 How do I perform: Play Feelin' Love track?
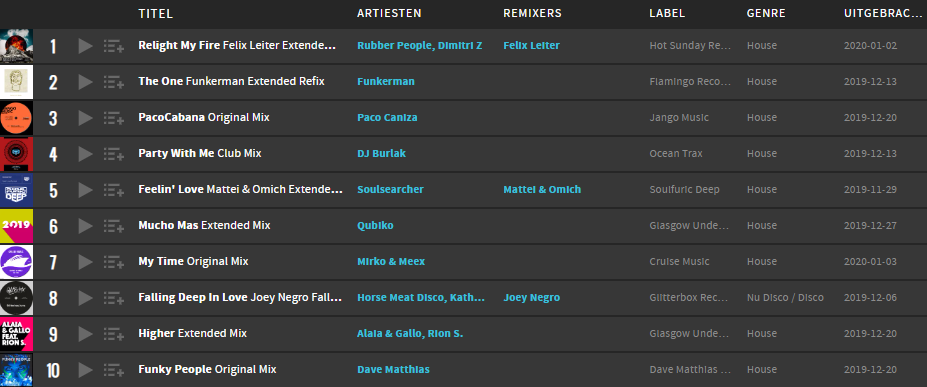pyautogui.click(x=85, y=190)
